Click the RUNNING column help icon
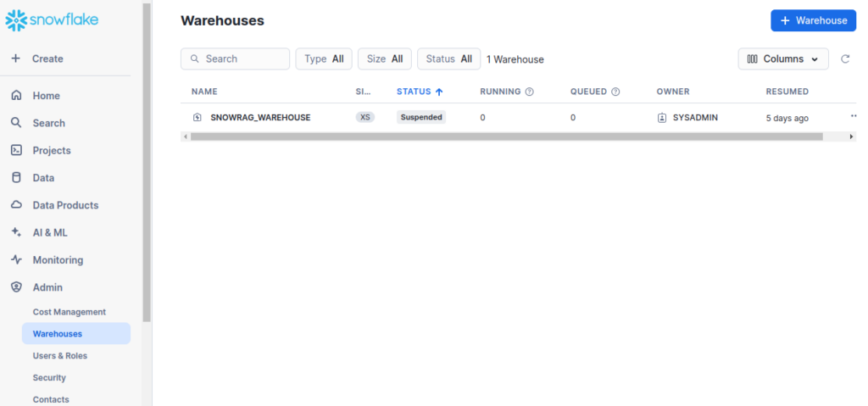Screen dimensions: 868x406 coord(529,92)
